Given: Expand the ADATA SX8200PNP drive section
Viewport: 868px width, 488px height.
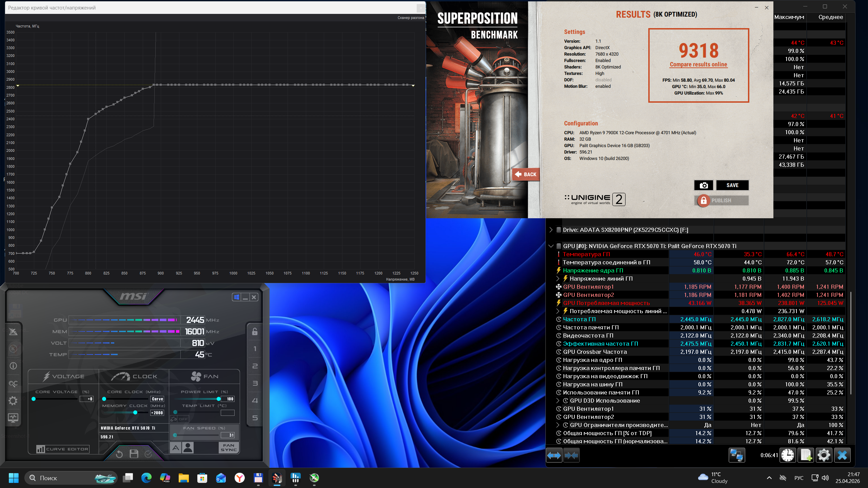Looking at the screenshot, I should coord(551,230).
